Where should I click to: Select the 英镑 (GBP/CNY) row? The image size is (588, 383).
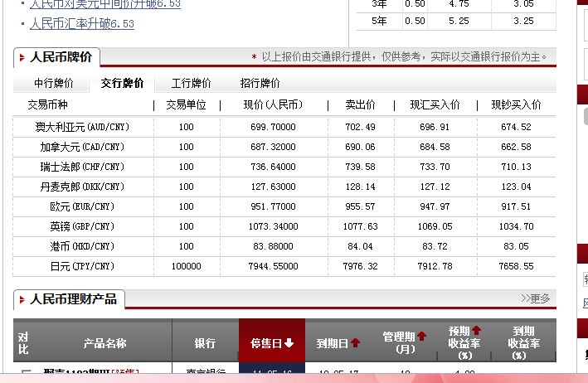(x=82, y=226)
